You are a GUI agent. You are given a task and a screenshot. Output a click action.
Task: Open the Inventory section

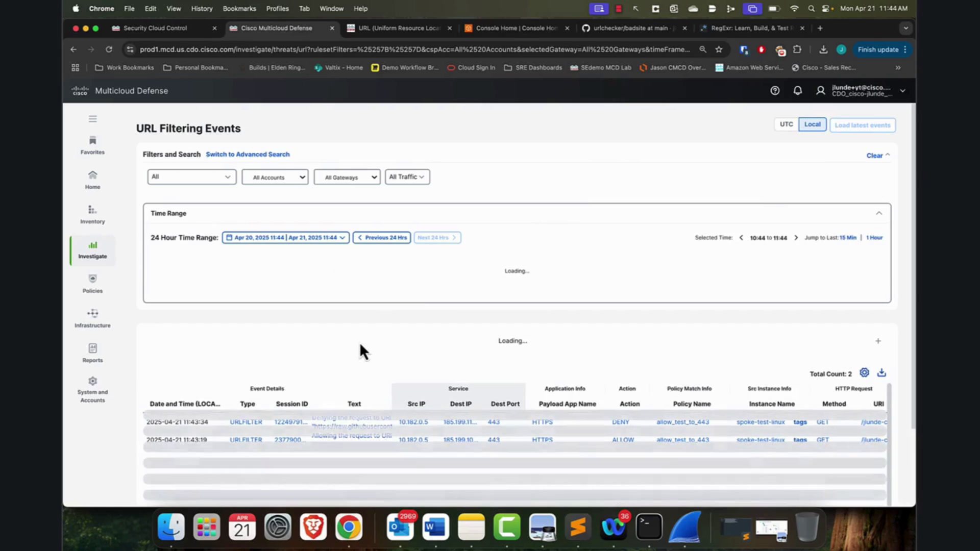pyautogui.click(x=92, y=215)
